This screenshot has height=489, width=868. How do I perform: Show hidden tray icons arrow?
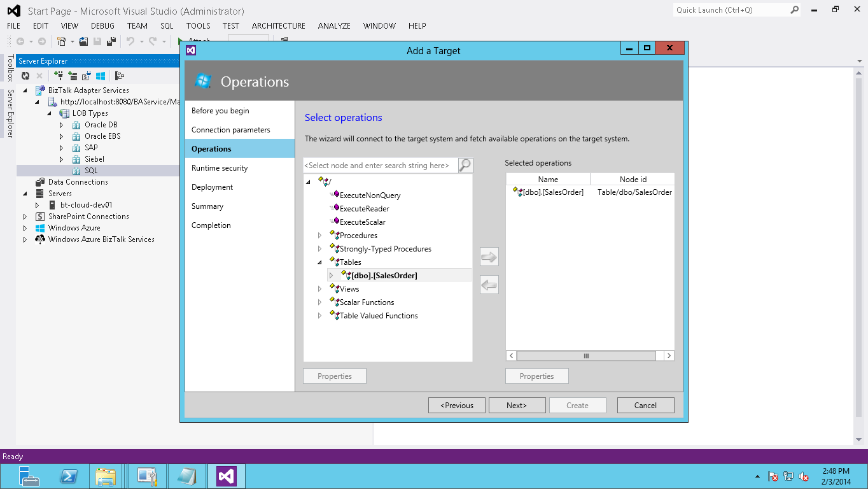click(x=757, y=476)
